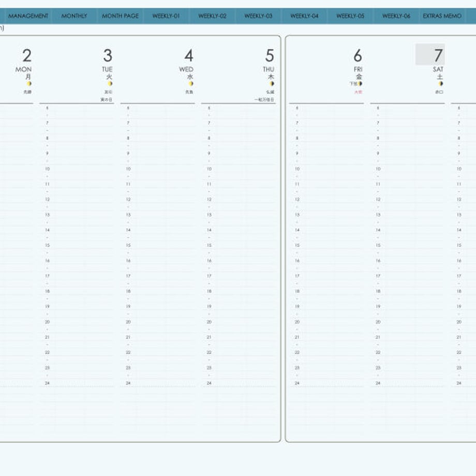
Task: Click the 9 hour mark in Thursday column
Action: tap(209, 154)
